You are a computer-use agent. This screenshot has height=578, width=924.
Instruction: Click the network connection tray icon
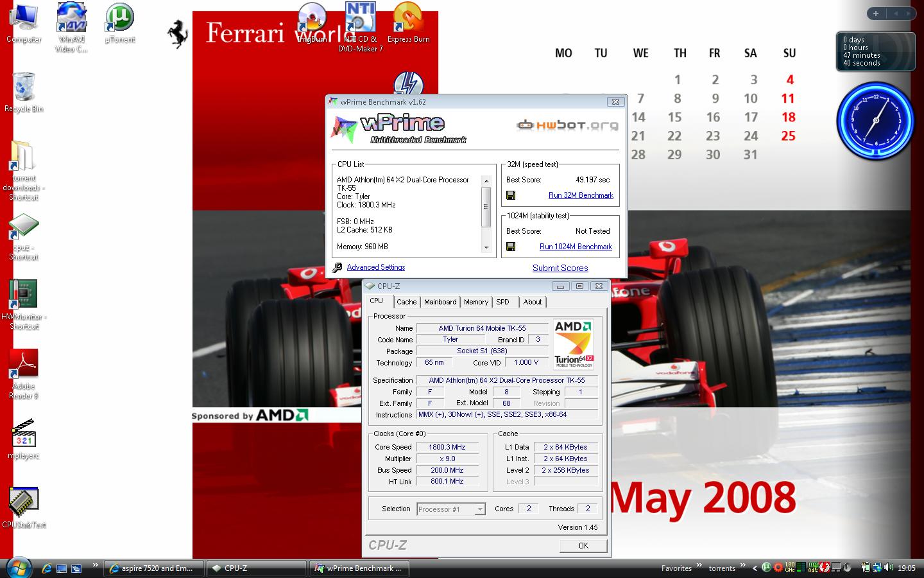click(x=877, y=567)
